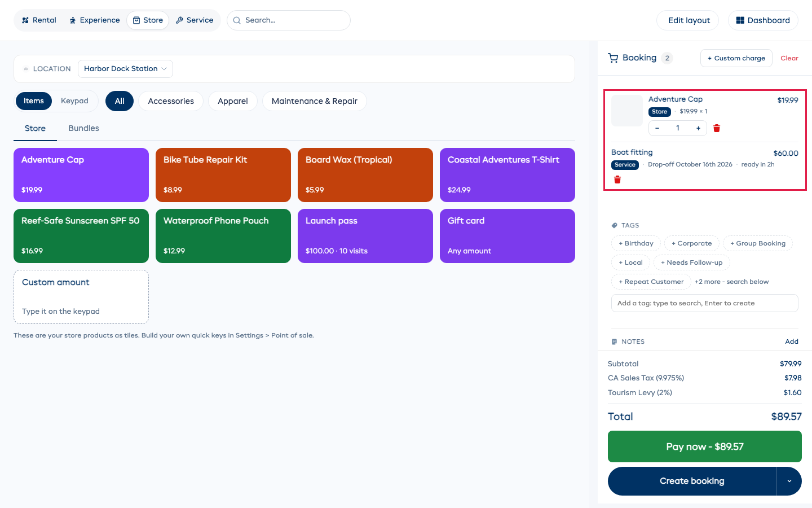Select the Gift card tile
The image size is (812, 508).
pyautogui.click(x=507, y=236)
